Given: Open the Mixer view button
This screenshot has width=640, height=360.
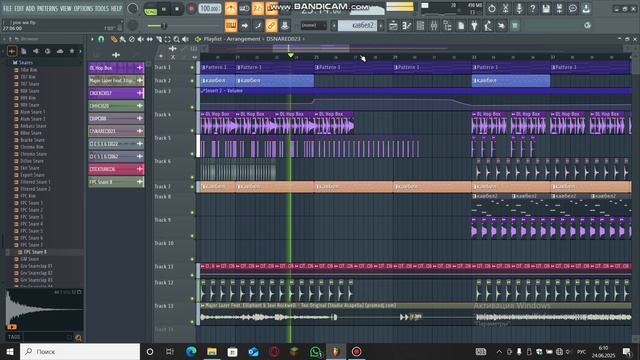Looking at the screenshot, I should pyautogui.click(x=434, y=26).
